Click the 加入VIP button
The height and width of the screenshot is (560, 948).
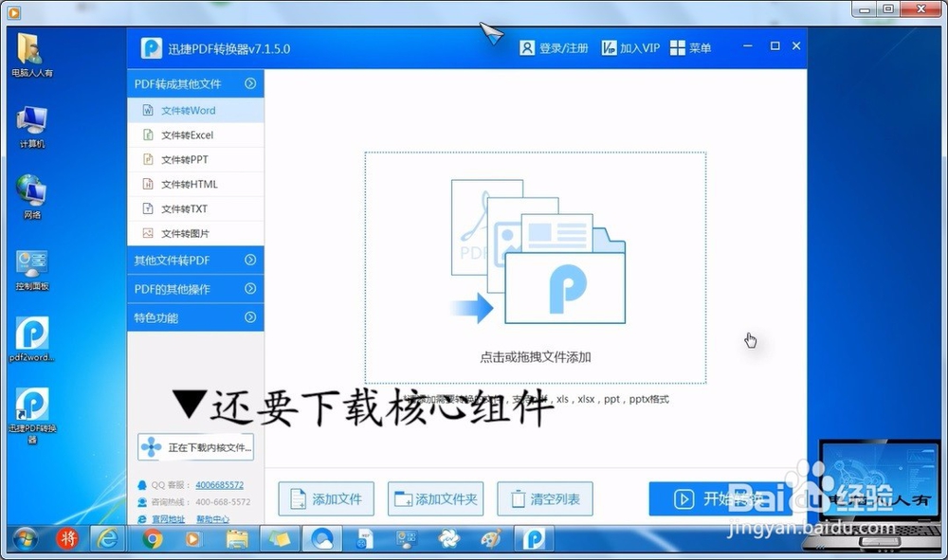[x=630, y=47]
